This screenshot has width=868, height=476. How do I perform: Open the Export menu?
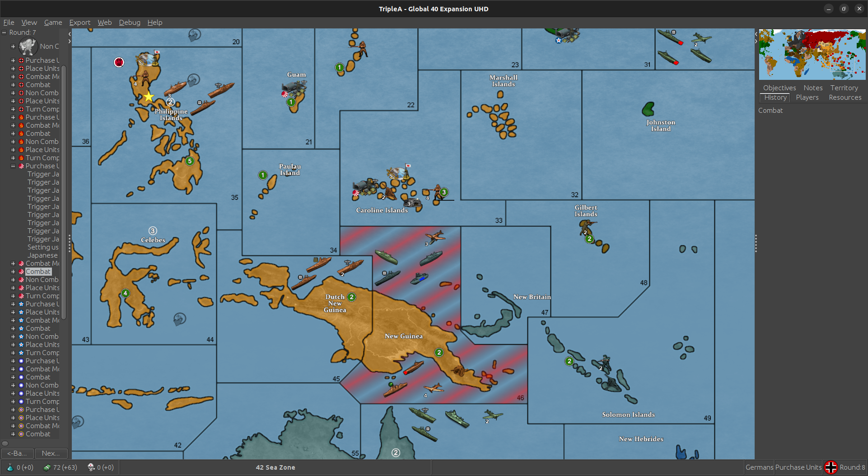[79, 22]
